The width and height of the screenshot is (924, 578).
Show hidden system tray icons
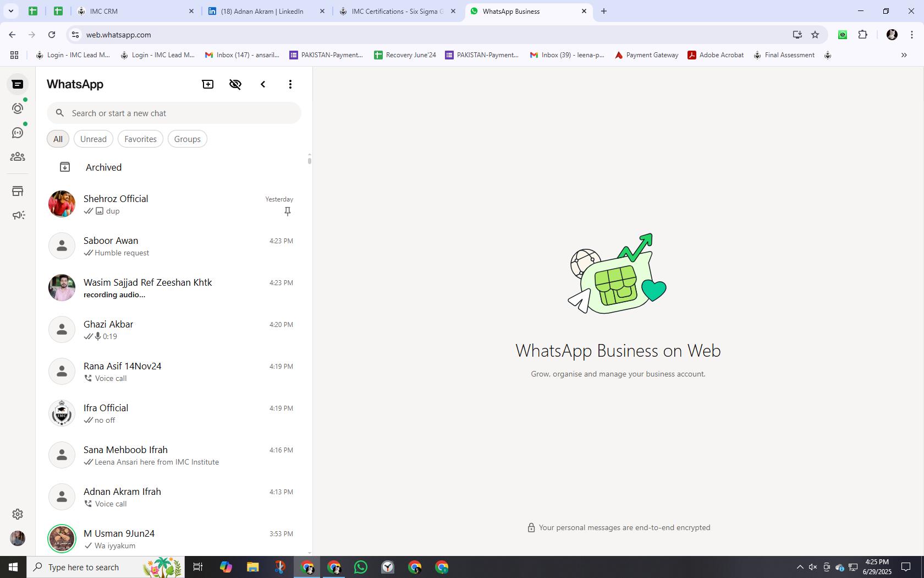click(x=800, y=567)
